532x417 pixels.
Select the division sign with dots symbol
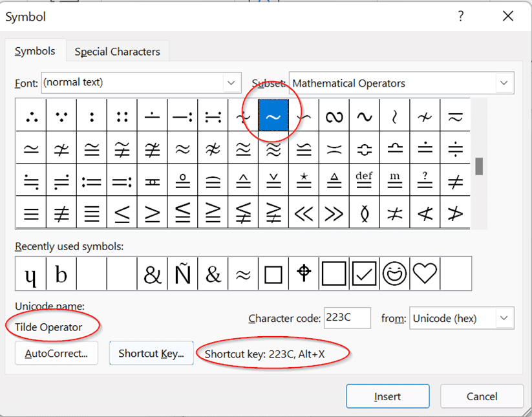click(455, 147)
